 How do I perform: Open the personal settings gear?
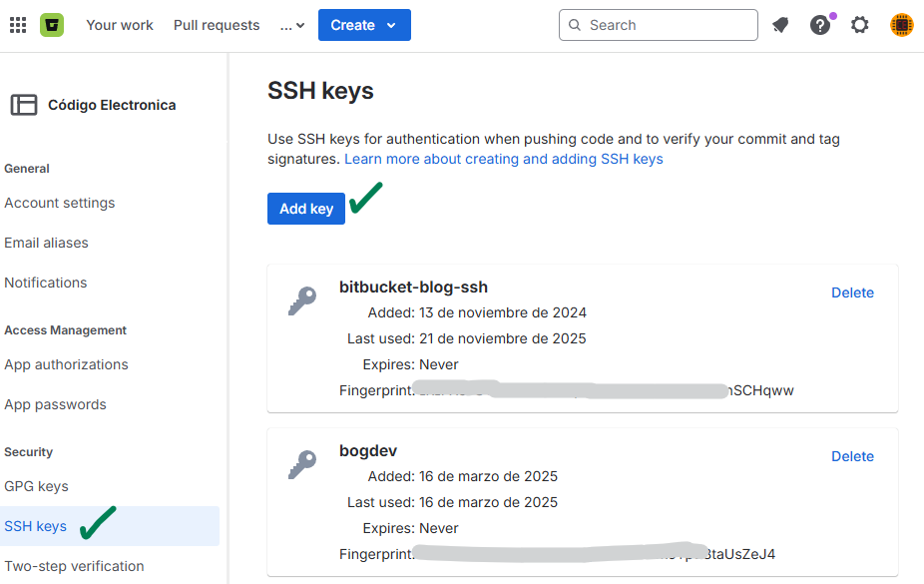tap(860, 24)
